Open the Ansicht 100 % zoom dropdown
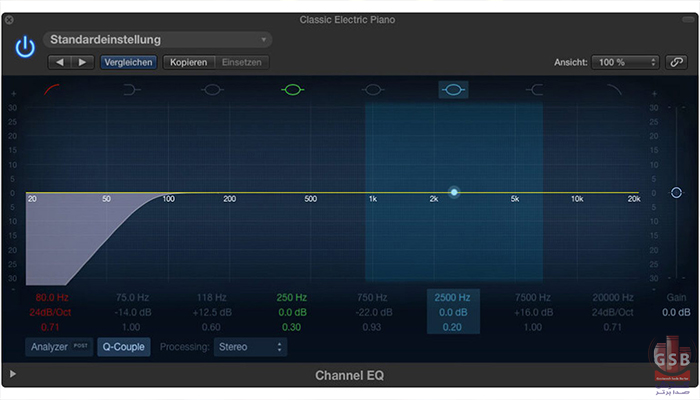 pyautogui.click(x=626, y=62)
